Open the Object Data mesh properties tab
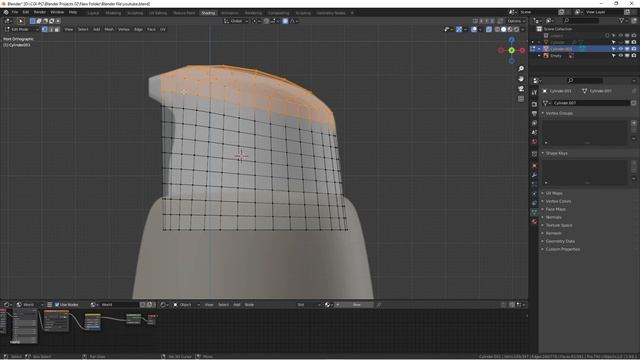This screenshot has height=360, width=640. click(534, 212)
